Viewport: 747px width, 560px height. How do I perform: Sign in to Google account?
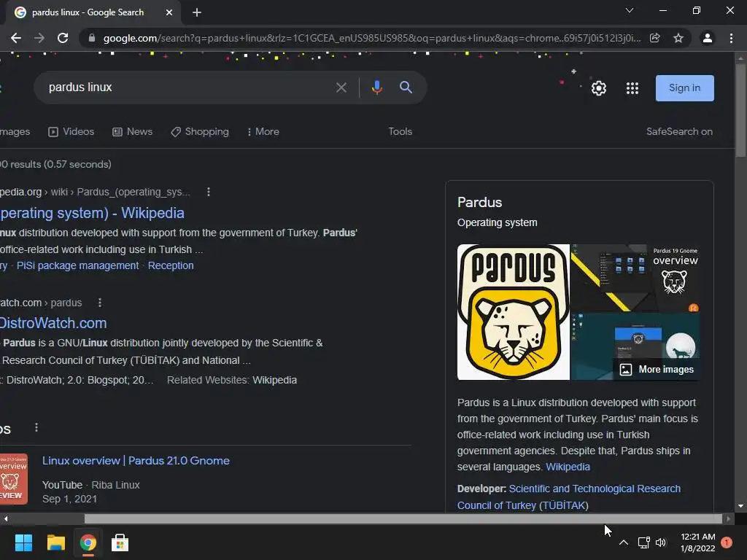pyautogui.click(x=684, y=88)
